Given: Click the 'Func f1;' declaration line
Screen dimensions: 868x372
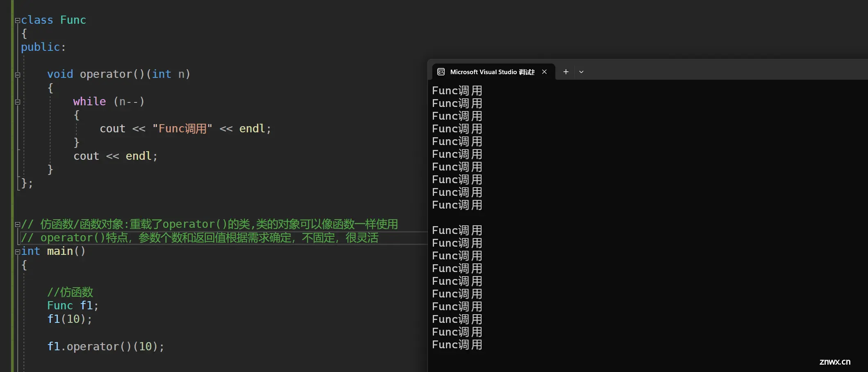Looking at the screenshot, I should pyautogui.click(x=73, y=306).
